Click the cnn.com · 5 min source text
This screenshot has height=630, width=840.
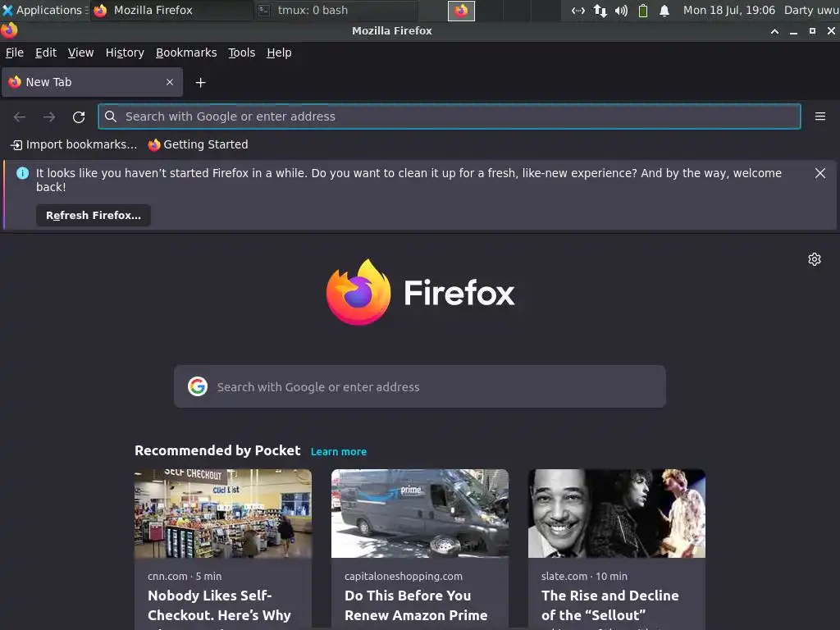pyautogui.click(x=185, y=577)
